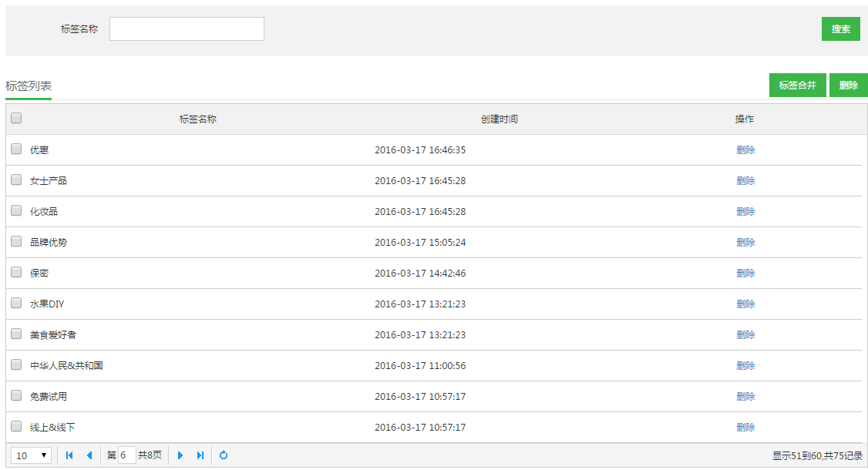Toggle the select-all header checkbox

(16, 119)
